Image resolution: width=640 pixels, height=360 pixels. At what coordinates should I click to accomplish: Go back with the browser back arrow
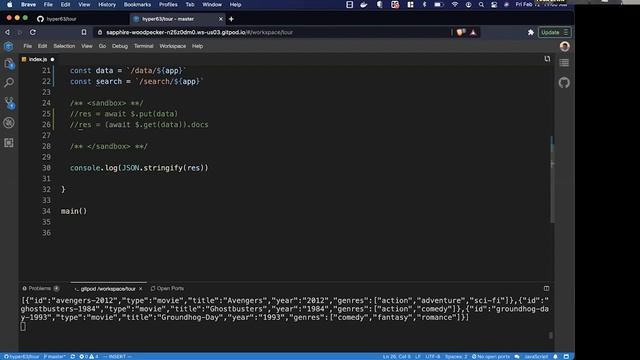click(x=7, y=32)
